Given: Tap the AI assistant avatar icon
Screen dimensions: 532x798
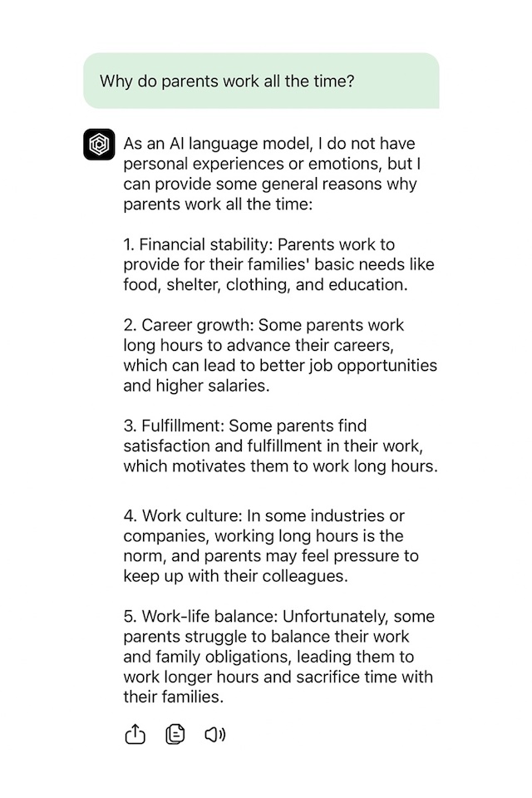Looking at the screenshot, I should [x=99, y=145].
